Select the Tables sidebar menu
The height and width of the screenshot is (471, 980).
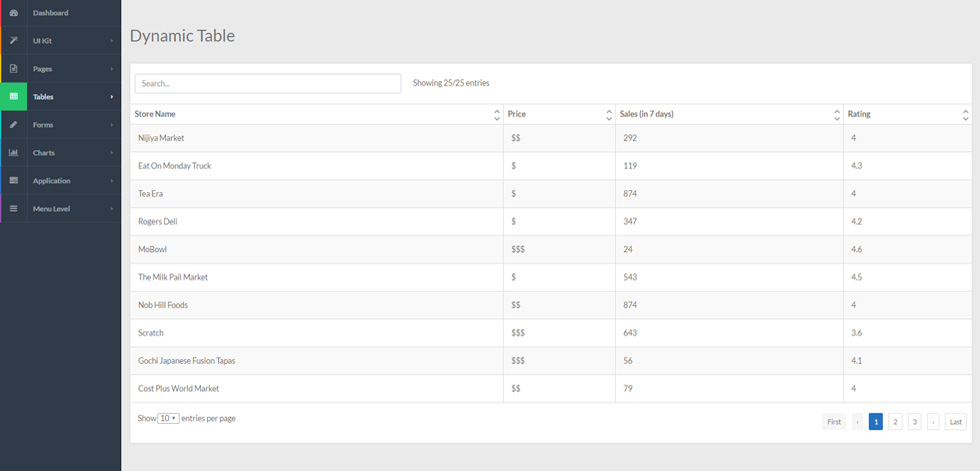click(61, 97)
